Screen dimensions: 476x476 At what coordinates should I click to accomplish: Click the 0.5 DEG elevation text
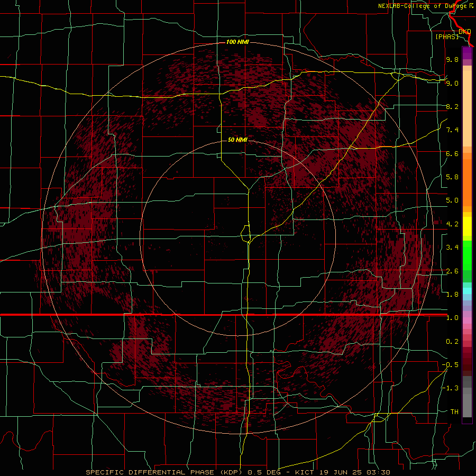click(x=263, y=472)
